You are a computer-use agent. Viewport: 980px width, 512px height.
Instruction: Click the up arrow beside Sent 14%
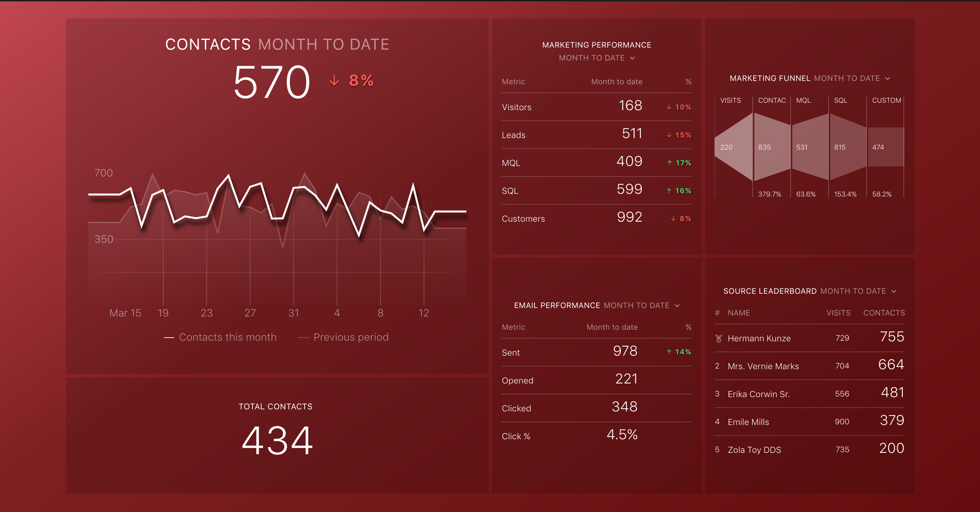pyautogui.click(x=669, y=352)
